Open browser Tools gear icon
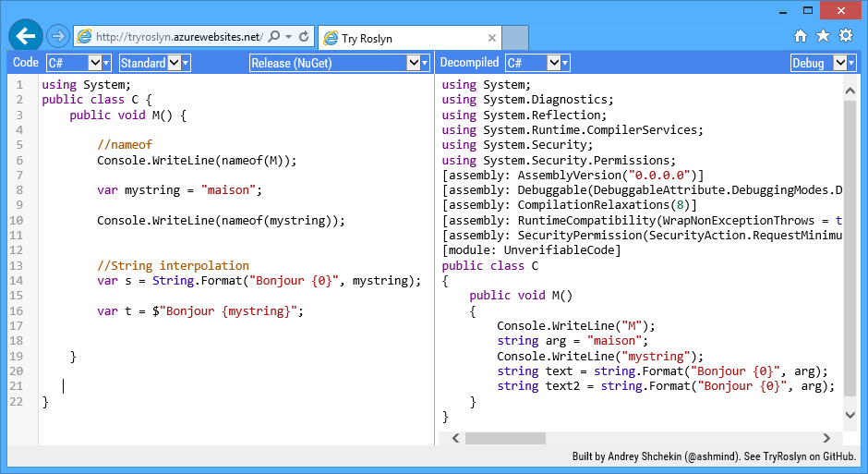 pos(846,36)
